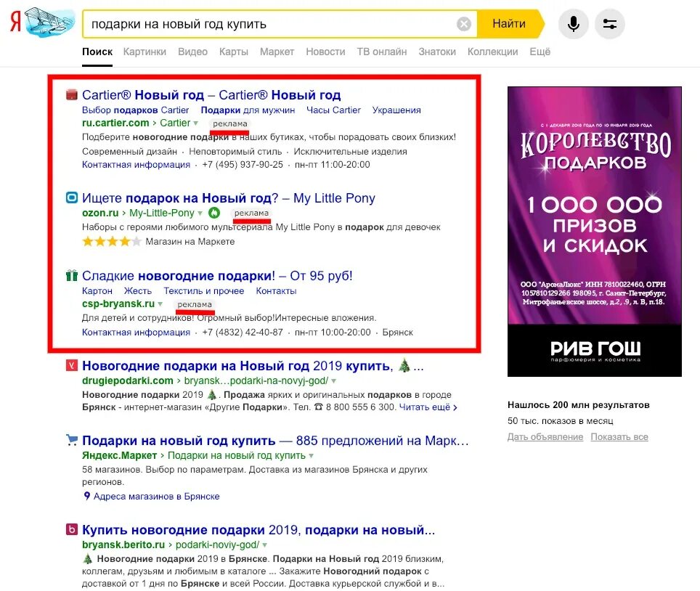Click the bryansk.berito.ru favicon
This screenshot has width=700, height=591.
(x=71, y=529)
